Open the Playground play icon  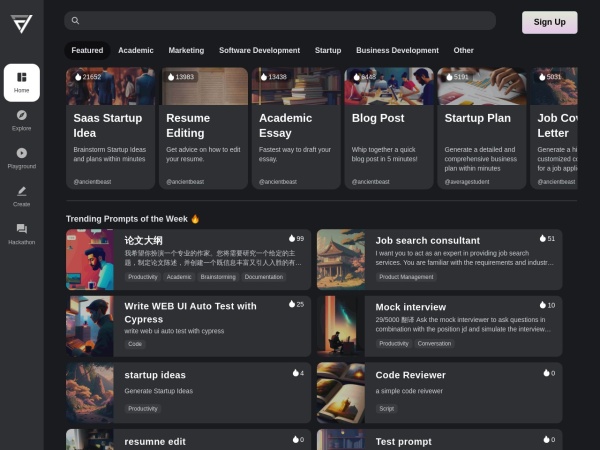(22, 154)
